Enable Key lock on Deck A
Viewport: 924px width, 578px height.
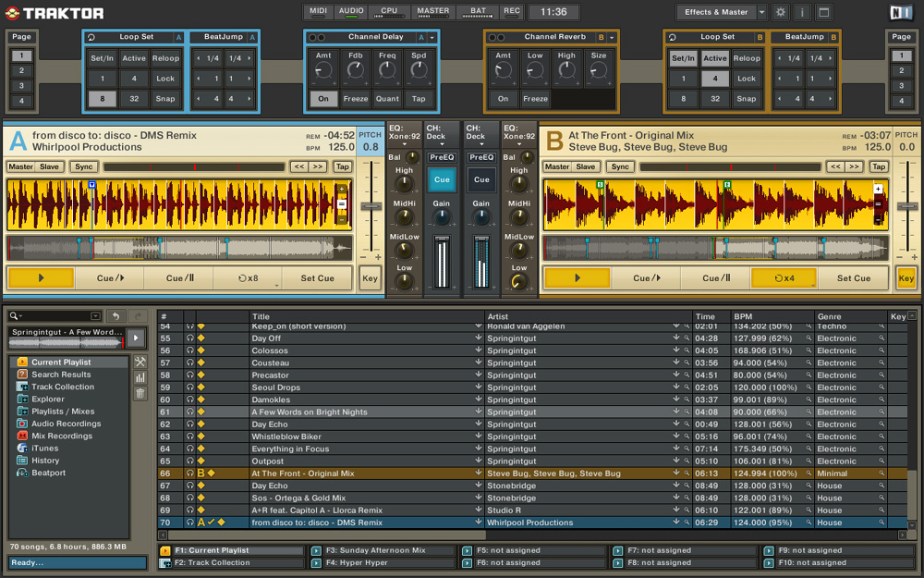(x=371, y=278)
